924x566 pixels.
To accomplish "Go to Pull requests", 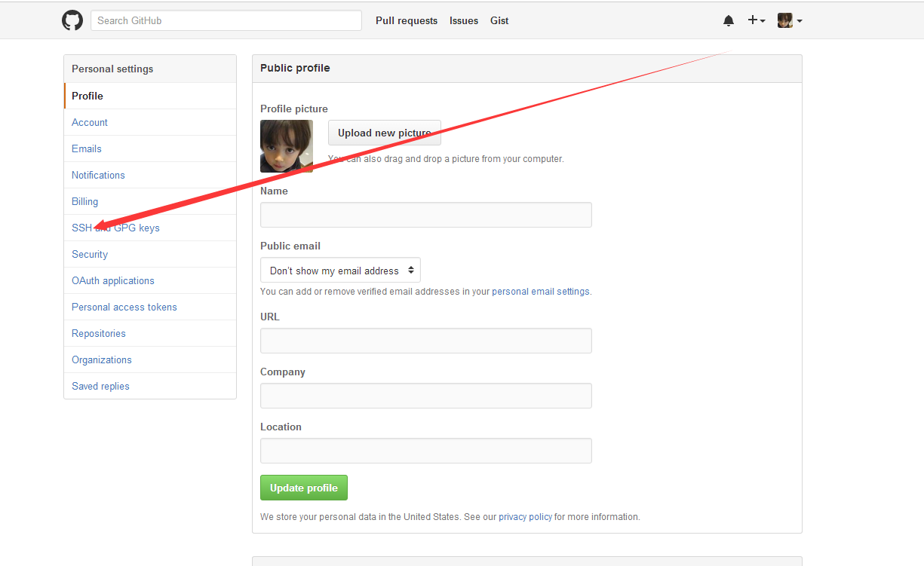I will click(407, 20).
